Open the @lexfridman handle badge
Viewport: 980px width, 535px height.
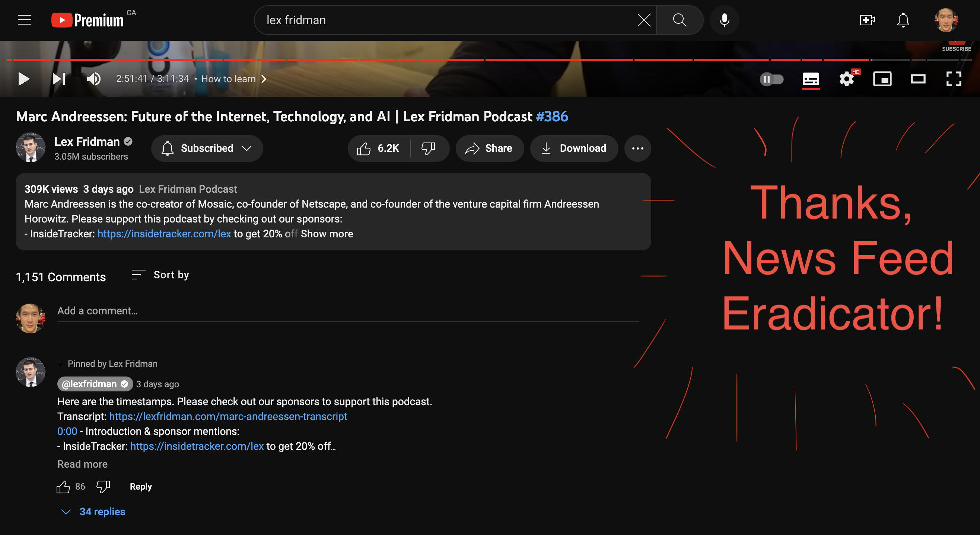pyautogui.click(x=95, y=384)
